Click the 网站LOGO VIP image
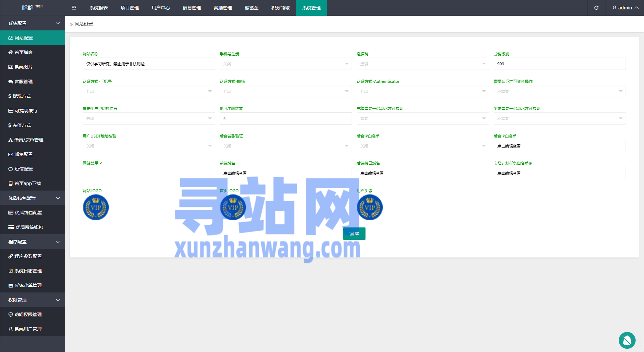Viewport: 644px width, 352px height. pos(96,207)
